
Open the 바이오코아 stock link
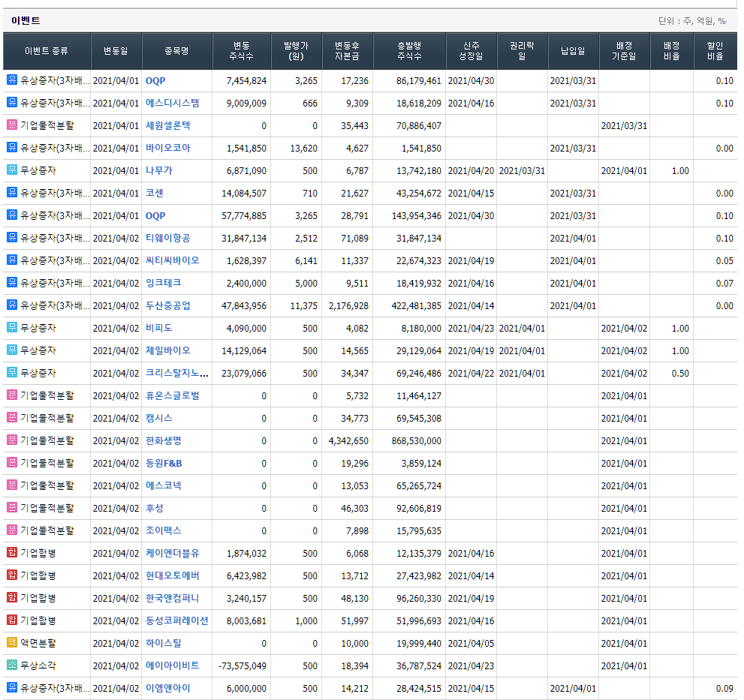point(168,148)
